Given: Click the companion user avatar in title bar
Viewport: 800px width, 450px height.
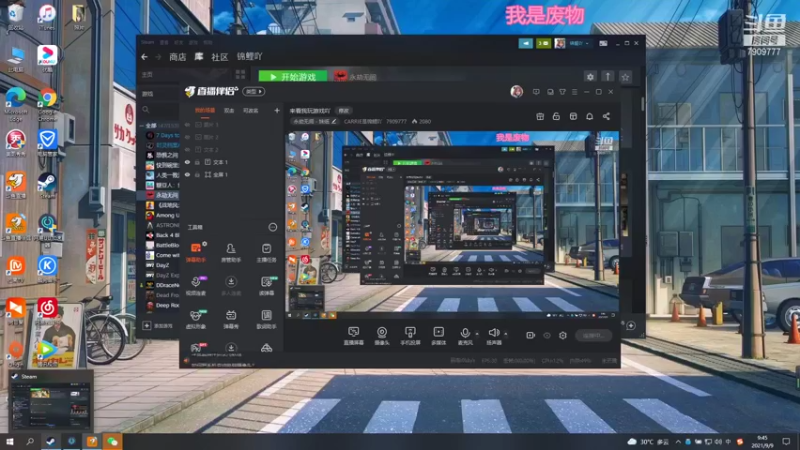Looking at the screenshot, I should 516,92.
